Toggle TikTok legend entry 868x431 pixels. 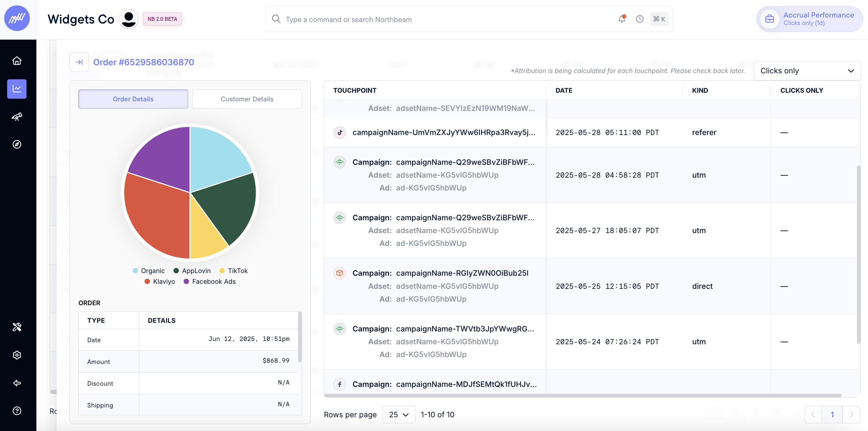233,271
